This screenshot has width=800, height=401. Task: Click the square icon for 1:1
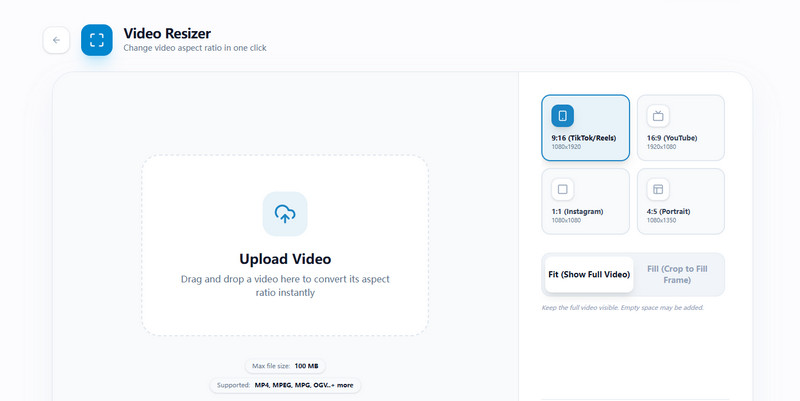tap(562, 189)
